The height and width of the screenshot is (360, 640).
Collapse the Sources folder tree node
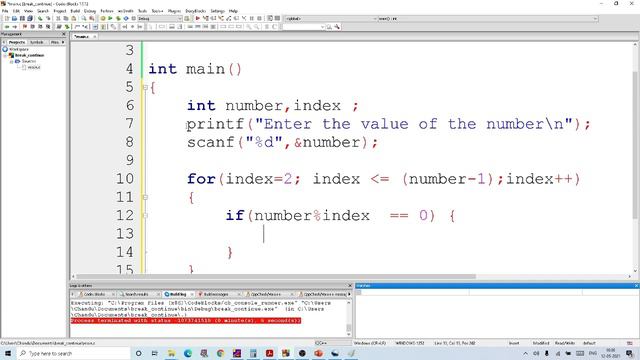[11, 61]
